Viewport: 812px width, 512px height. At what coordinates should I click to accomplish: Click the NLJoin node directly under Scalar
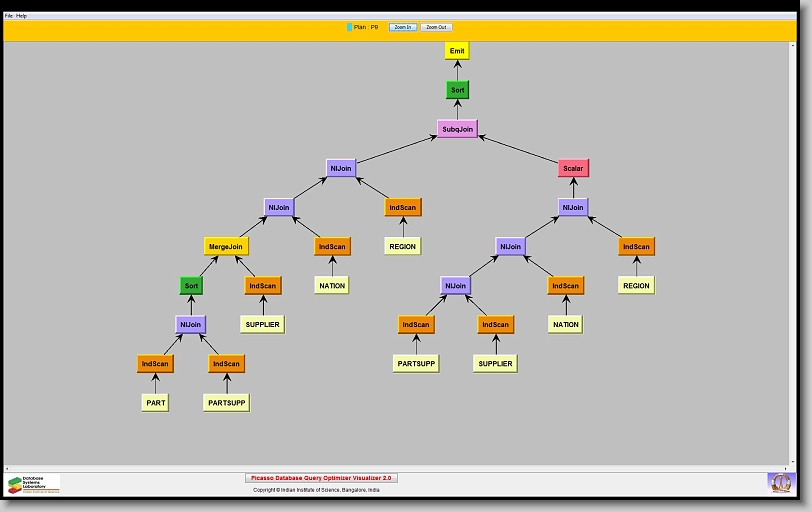coord(573,207)
